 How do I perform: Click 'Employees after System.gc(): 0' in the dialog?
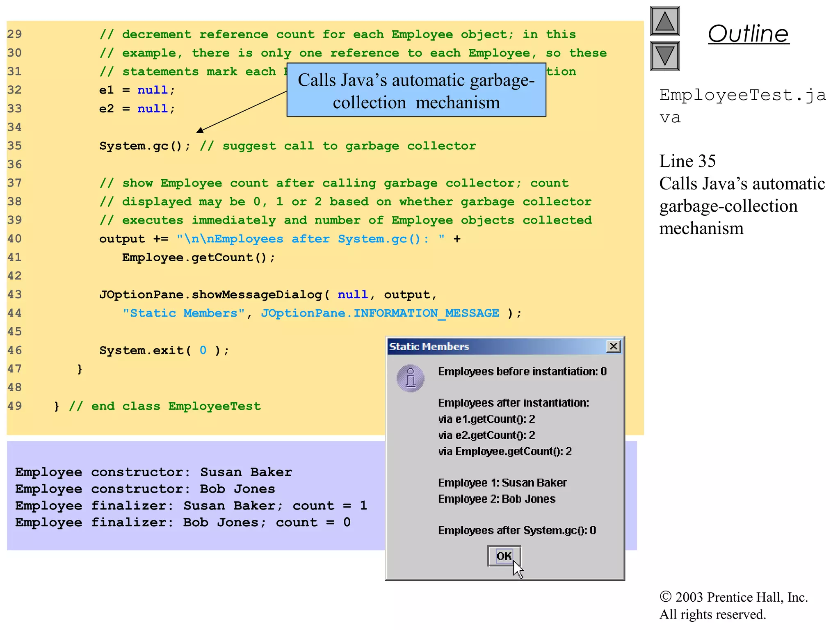click(517, 531)
